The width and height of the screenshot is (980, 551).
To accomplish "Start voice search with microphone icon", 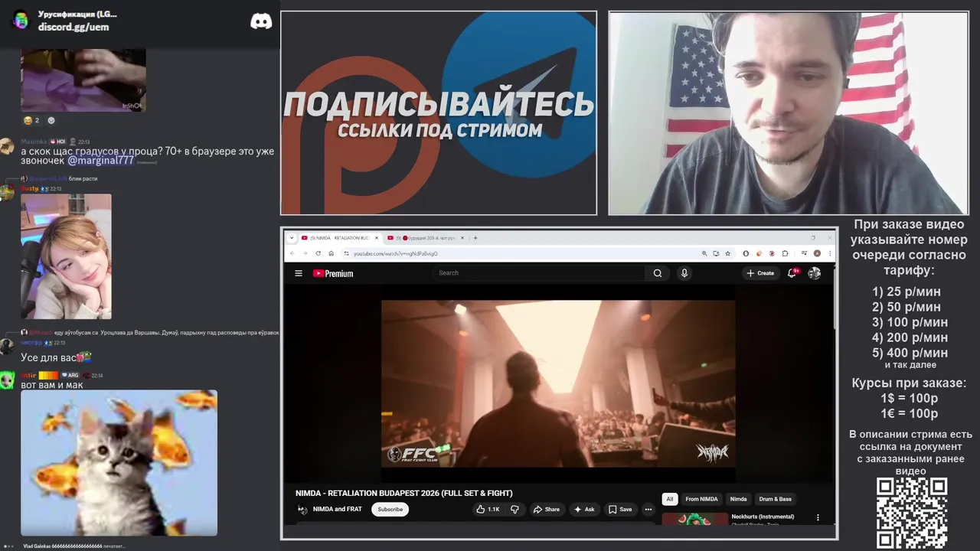I will pyautogui.click(x=684, y=273).
